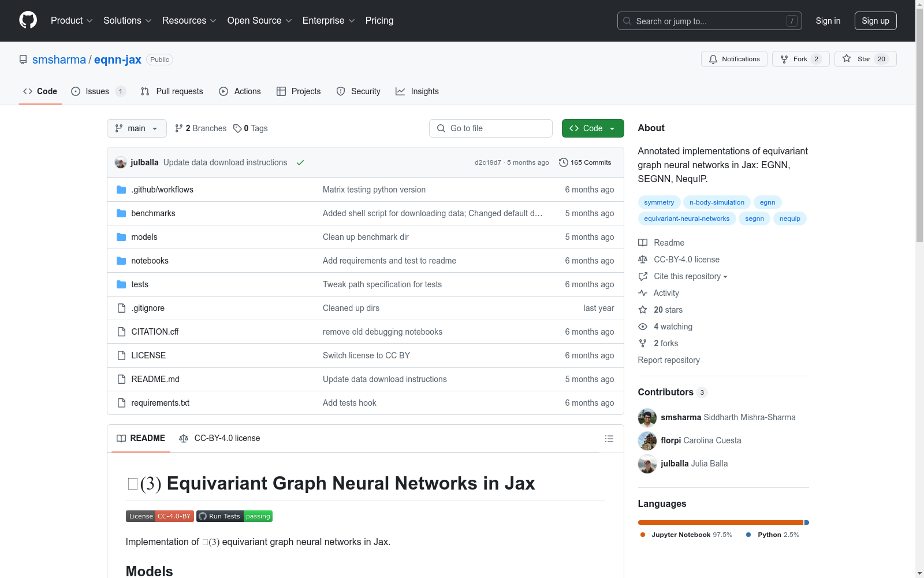The image size is (924, 578).
Task: Expand the green Code dropdown button
Action: [x=593, y=128]
